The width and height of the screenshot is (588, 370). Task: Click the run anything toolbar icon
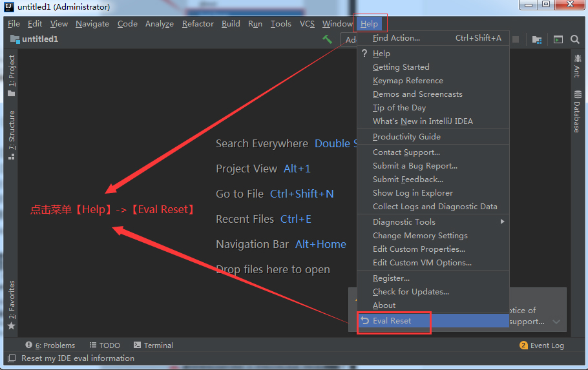pos(558,39)
